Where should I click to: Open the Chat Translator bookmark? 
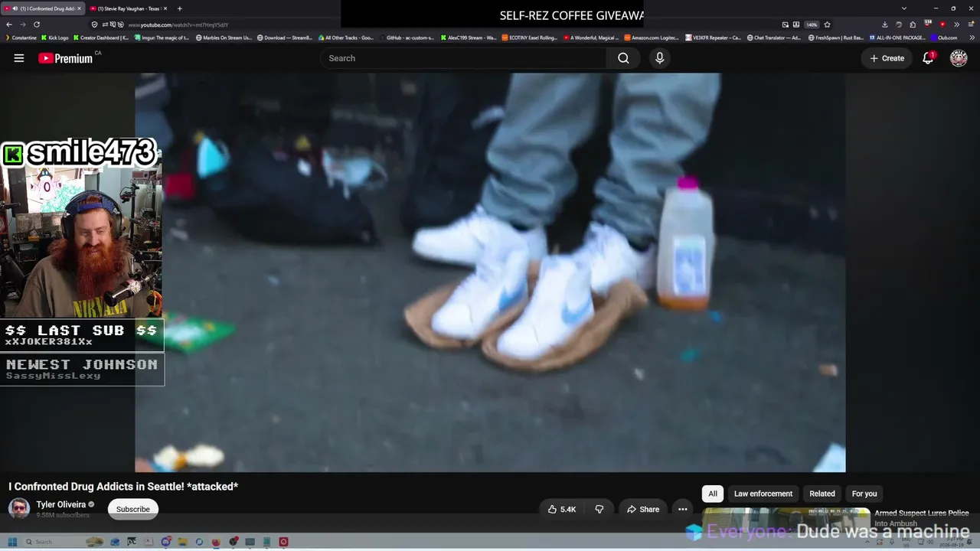(x=775, y=37)
